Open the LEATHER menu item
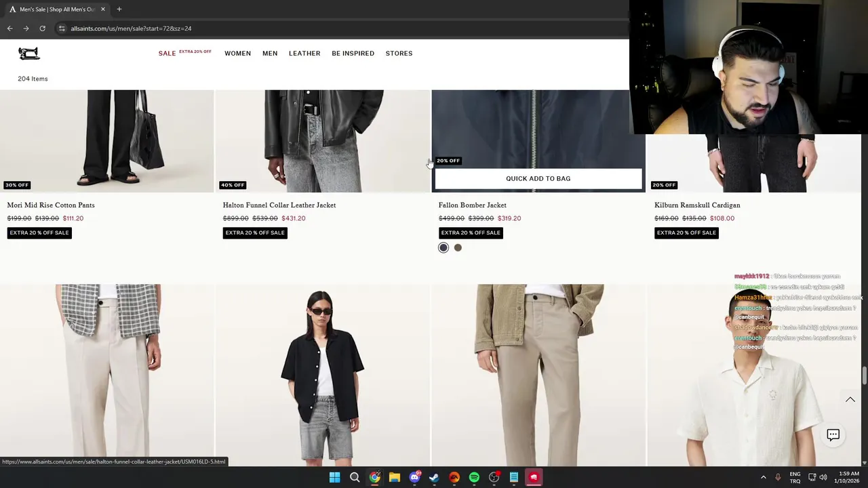 coord(304,54)
